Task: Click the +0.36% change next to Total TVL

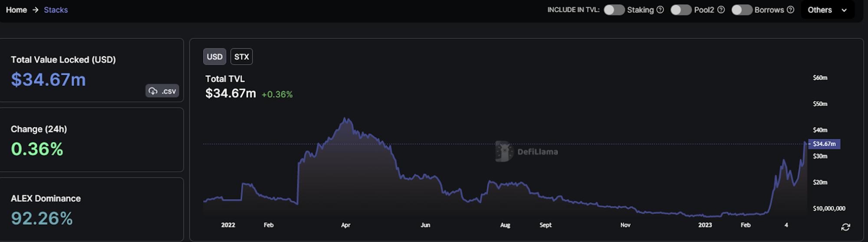Action: [277, 95]
